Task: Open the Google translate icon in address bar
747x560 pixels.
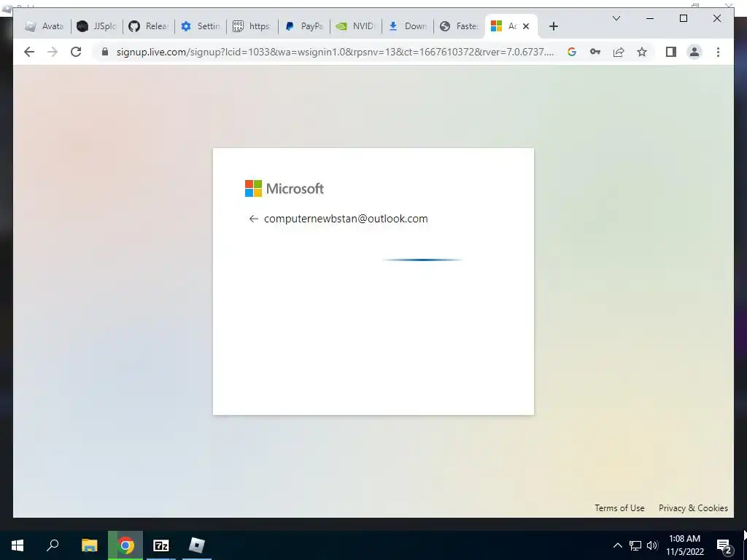Action: pyautogui.click(x=572, y=52)
